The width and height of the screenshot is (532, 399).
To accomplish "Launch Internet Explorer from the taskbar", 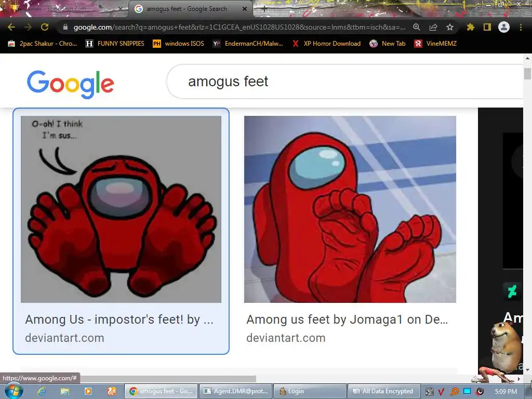I will 42,391.
